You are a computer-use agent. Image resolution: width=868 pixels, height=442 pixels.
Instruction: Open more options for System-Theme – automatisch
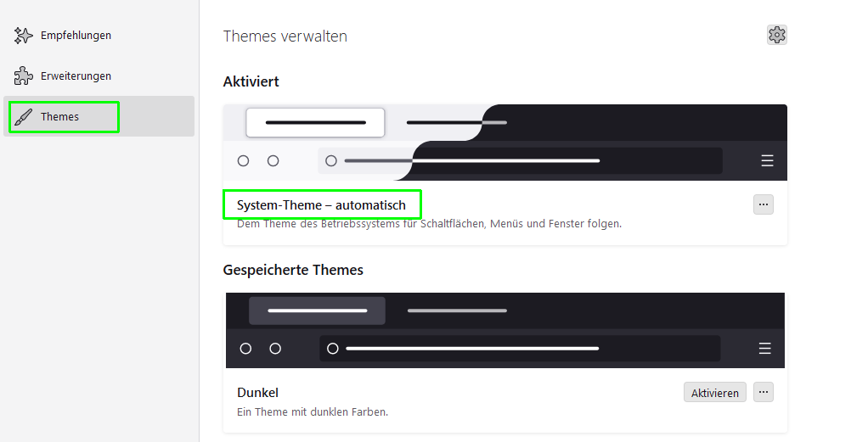[x=763, y=204]
